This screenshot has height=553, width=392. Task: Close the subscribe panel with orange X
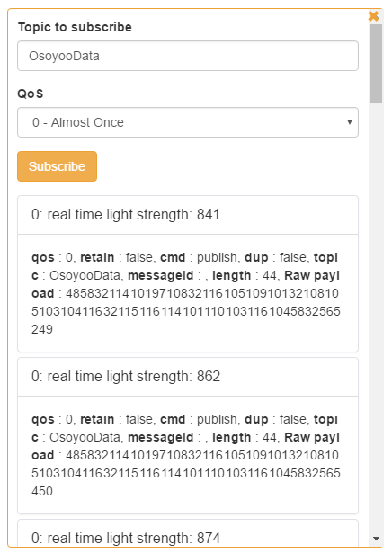coord(373,16)
